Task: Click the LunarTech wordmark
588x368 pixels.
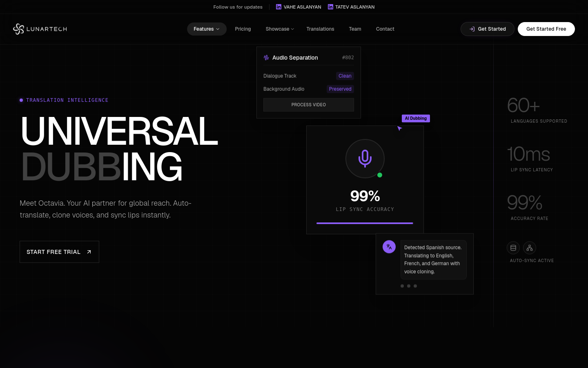Action: point(47,29)
